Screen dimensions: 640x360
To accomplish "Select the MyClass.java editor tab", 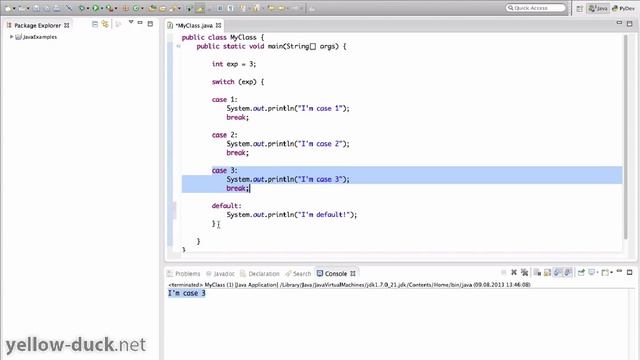I will coord(194,25).
